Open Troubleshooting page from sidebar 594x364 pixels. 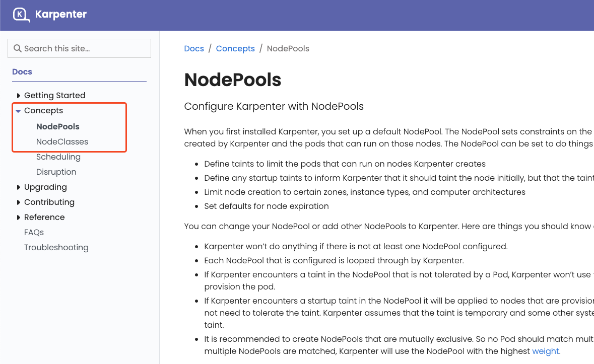[56, 248]
